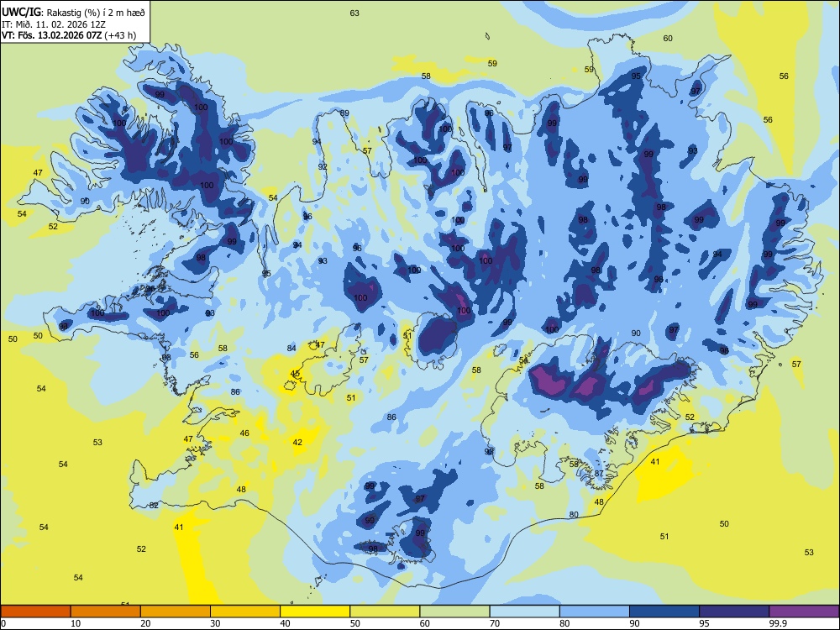Click the map value '87'

[599, 473]
